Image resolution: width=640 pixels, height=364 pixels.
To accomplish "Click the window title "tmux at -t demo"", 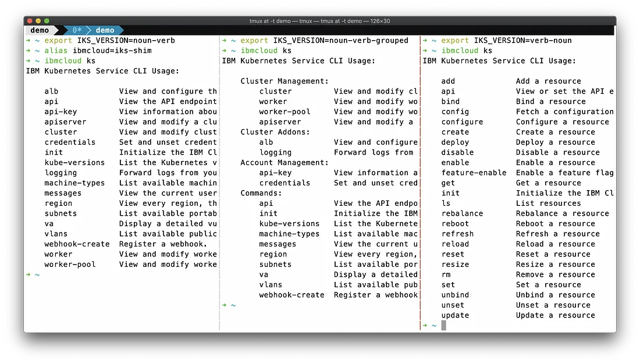I will pos(319,21).
